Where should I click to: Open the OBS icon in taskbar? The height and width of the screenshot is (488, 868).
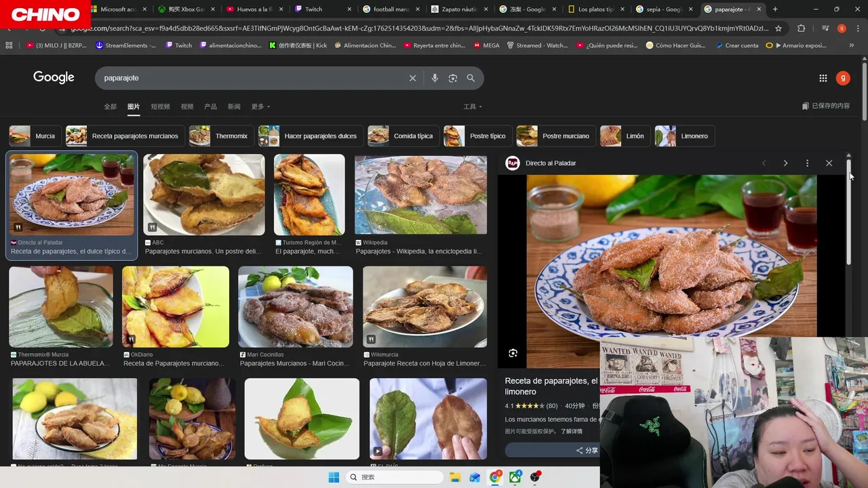click(536, 477)
